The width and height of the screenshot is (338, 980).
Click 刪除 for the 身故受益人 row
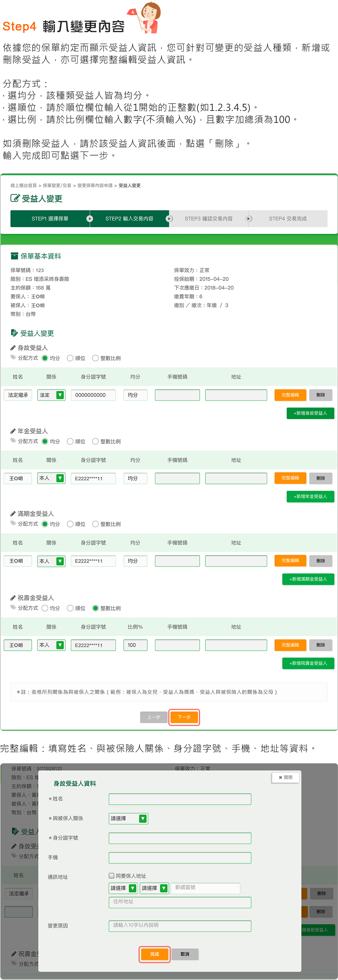(321, 395)
